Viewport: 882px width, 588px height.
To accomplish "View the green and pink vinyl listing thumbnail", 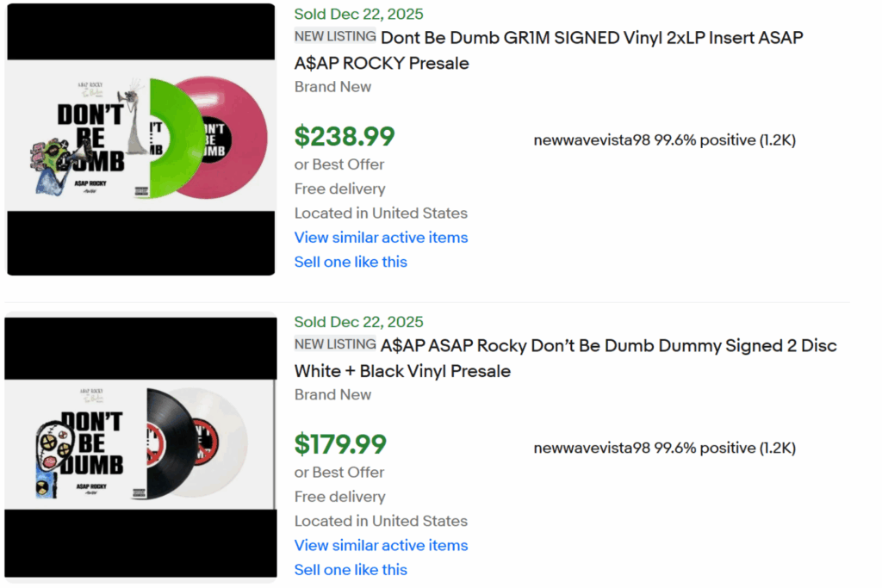I will point(140,138).
